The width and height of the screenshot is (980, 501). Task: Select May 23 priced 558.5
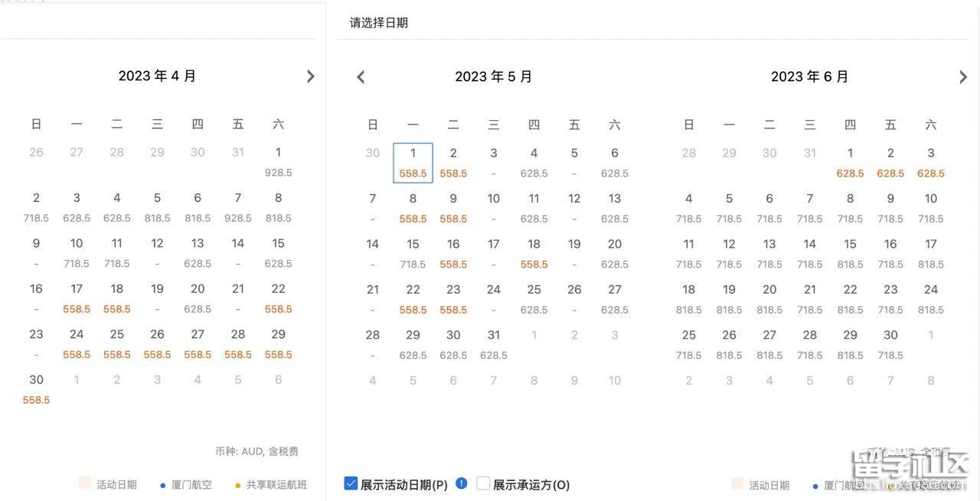tap(453, 299)
